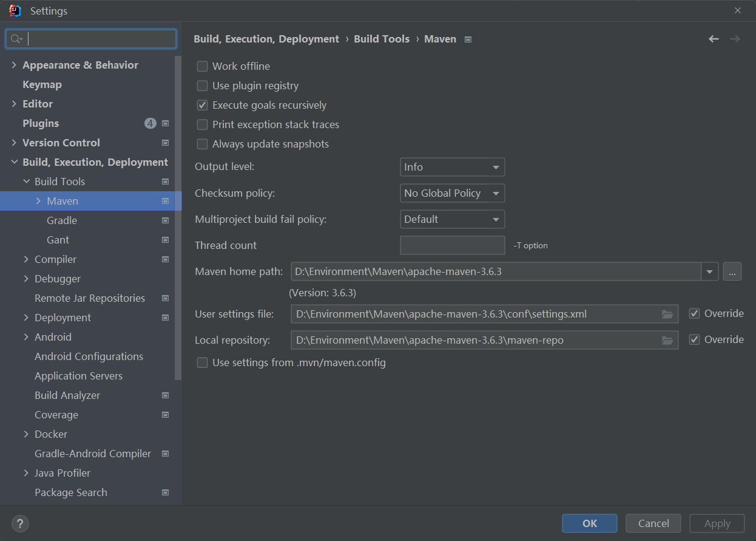Uncheck Execute goals recursively
Viewport: 756px width, 541px height.
click(203, 105)
